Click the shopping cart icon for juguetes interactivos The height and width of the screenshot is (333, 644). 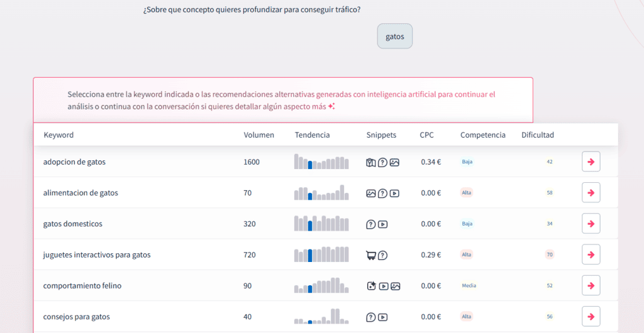point(371,256)
